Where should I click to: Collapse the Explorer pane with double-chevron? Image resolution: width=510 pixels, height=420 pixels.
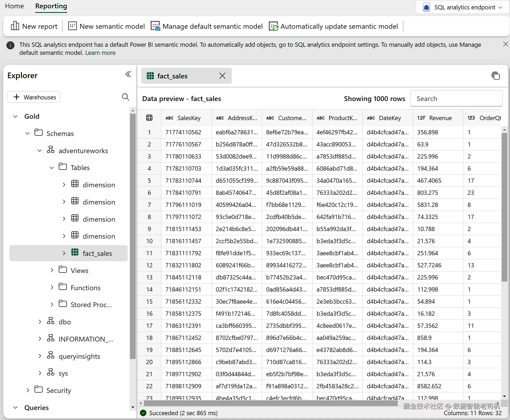coord(128,74)
